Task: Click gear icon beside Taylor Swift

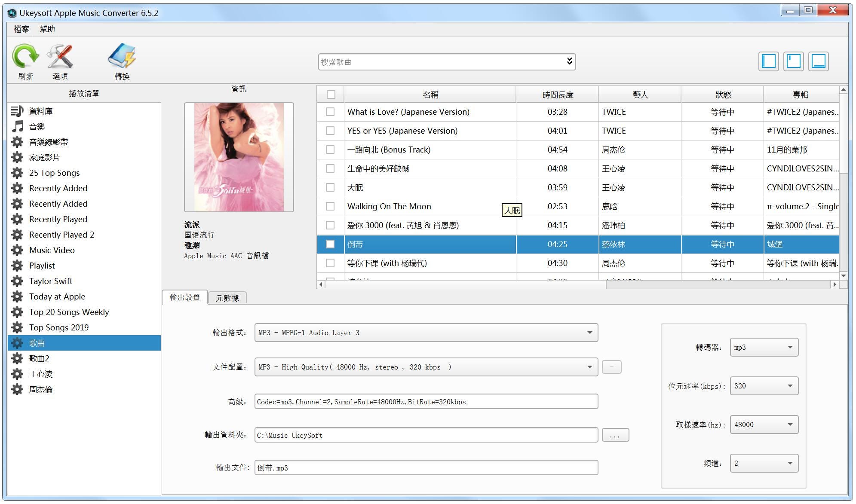Action: tap(17, 281)
